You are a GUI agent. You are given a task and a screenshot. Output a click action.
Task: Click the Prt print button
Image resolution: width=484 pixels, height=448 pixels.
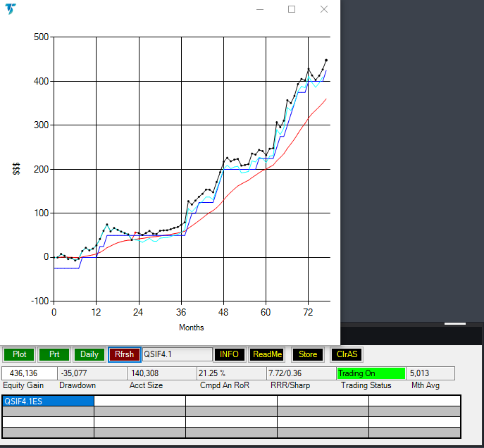[x=54, y=354]
